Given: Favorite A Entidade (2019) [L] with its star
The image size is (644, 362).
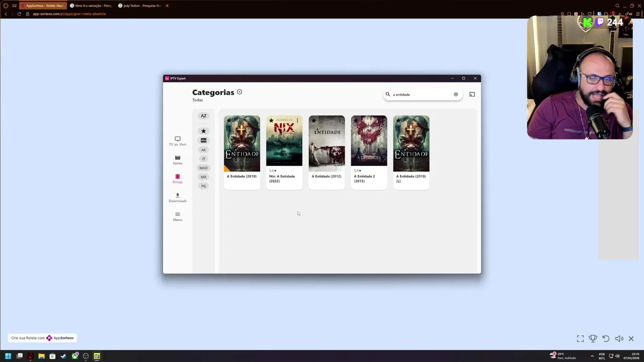Looking at the screenshot, I should [398, 121].
